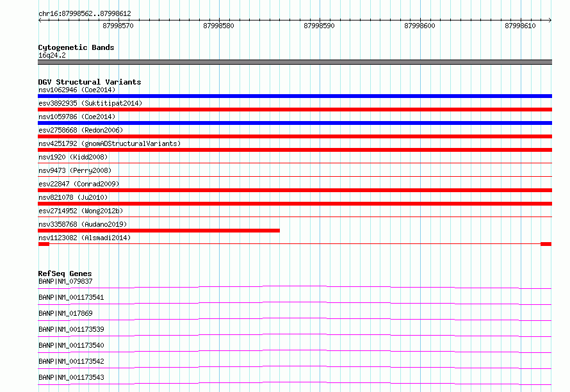This screenshot has width=570, height=392.
Task: Open variant nsv1123082 (Alsmadi2014) label
Action: click(85, 238)
